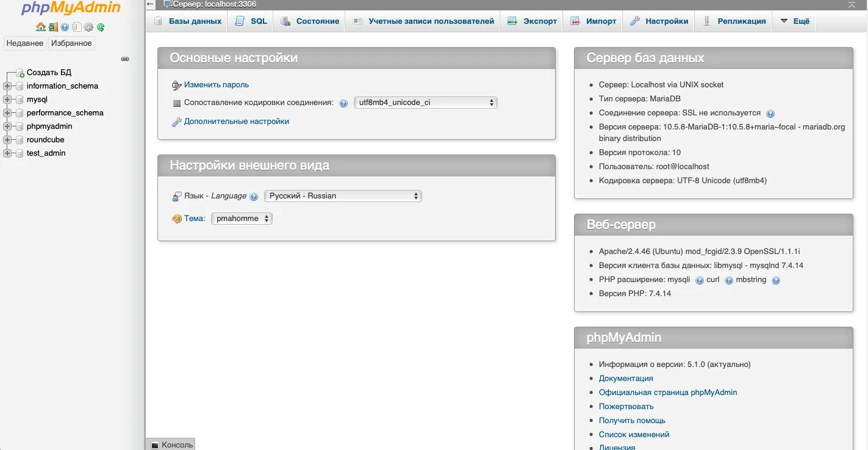Expand roundcube database tree

click(x=7, y=140)
